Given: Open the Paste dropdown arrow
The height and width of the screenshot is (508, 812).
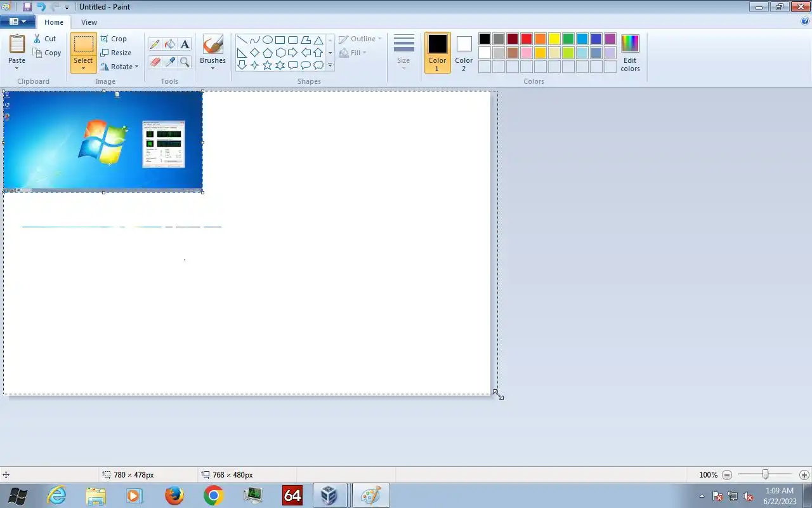Looking at the screenshot, I should click(17, 69).
